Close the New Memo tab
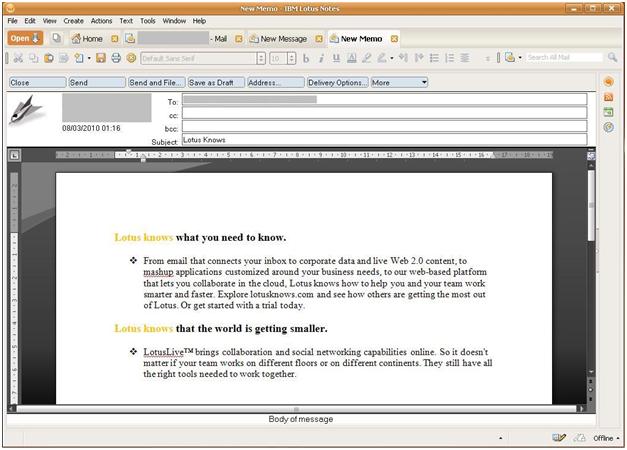The image size is (627, 450). [394, 39]
